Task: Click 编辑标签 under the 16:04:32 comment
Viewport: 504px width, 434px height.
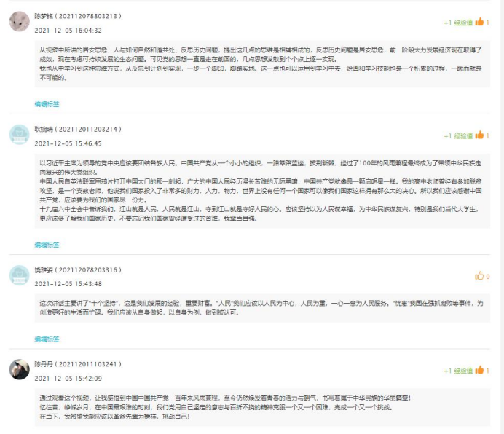Action: coord(47,104)
